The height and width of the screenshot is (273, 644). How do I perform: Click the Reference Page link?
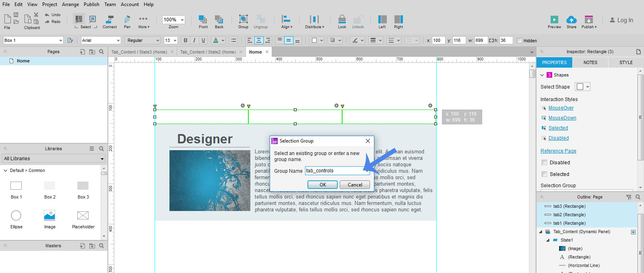click(x=558, y=151)
